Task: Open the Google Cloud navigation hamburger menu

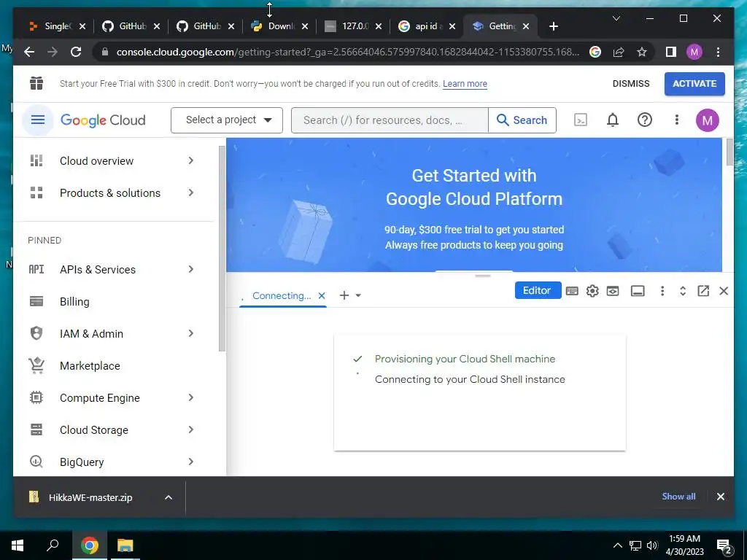Action: 38,120
